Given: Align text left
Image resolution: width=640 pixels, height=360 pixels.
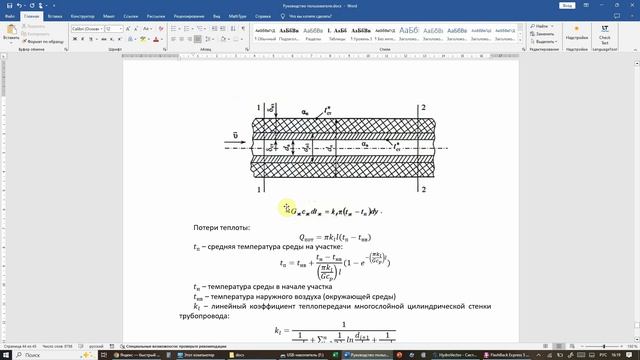Looking at the screenshot, I should pyautogui.click(x=173, y=39).
